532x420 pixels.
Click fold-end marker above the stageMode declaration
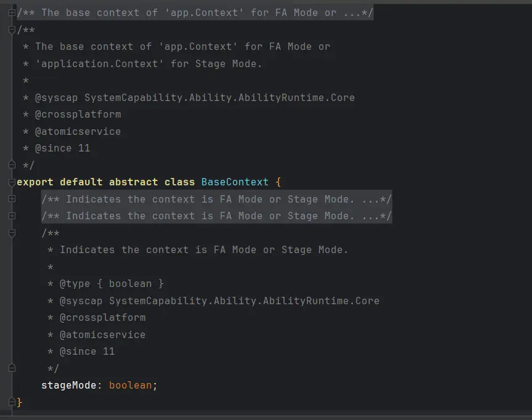[12, 368]
